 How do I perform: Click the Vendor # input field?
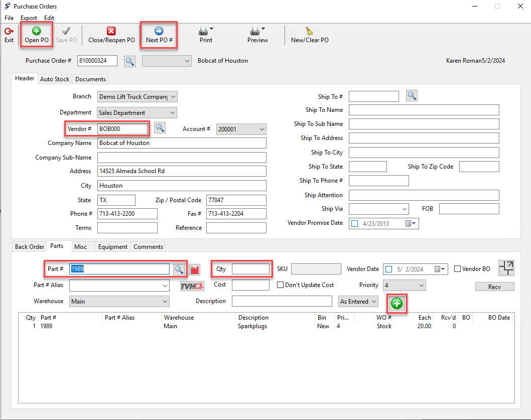click(122, 129)
